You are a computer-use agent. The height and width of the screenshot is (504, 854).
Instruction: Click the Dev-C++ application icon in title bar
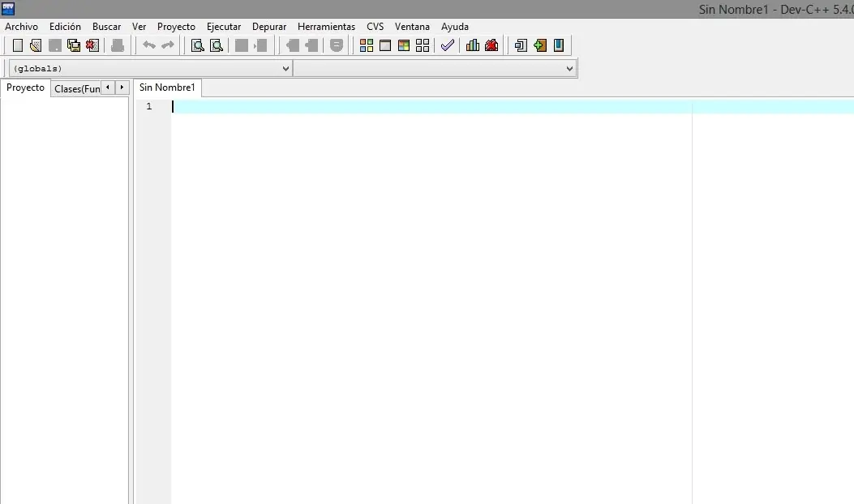pyautogui.click(x=8, y=9)
